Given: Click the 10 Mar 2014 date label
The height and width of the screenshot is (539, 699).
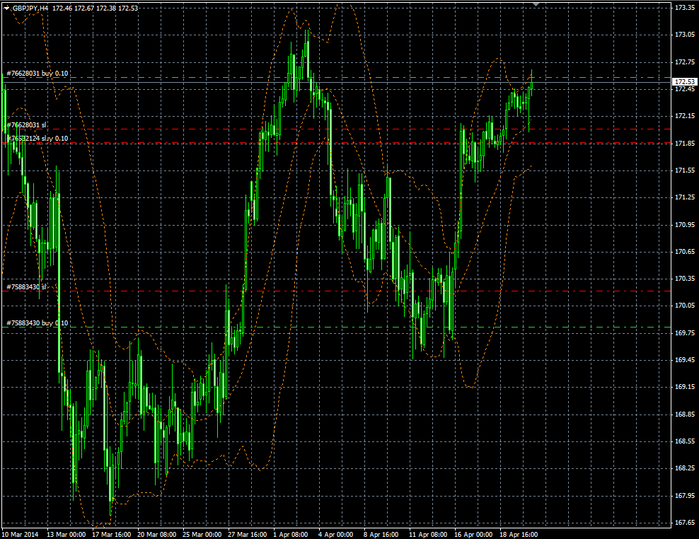Looking at the screenshot, I should [x=21, y=534].
